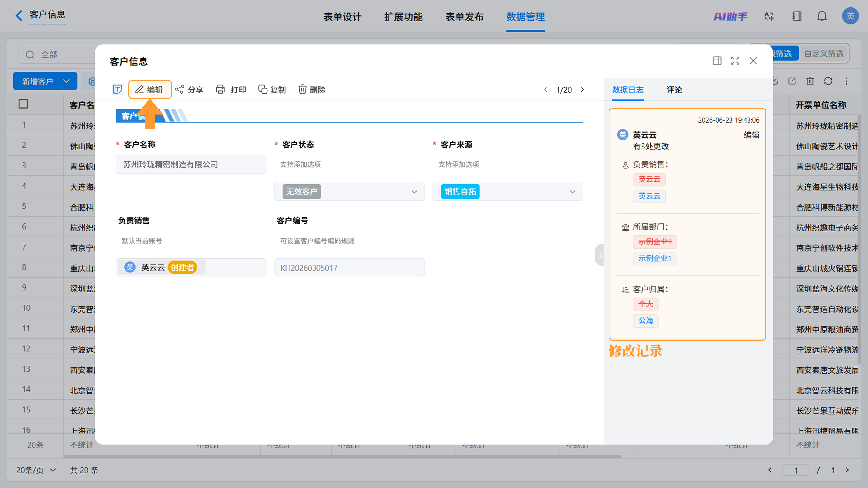Switch dialog to side panel layout
This screenshot has height=488, width=868.
(x=717, y=61)
